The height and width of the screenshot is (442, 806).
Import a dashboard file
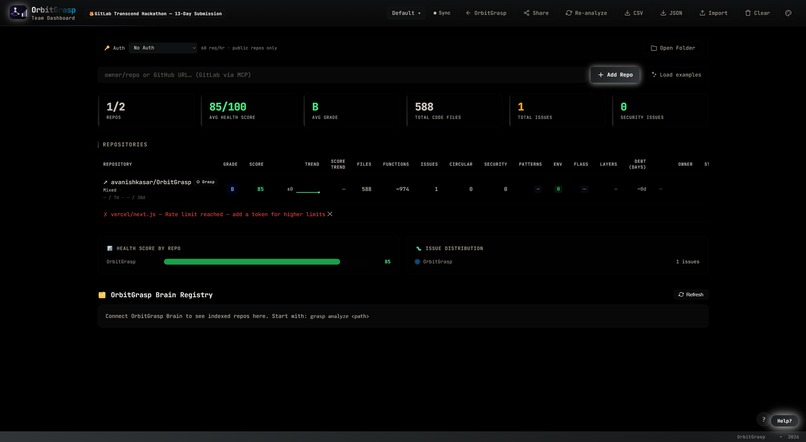click(x=713, y=13)
